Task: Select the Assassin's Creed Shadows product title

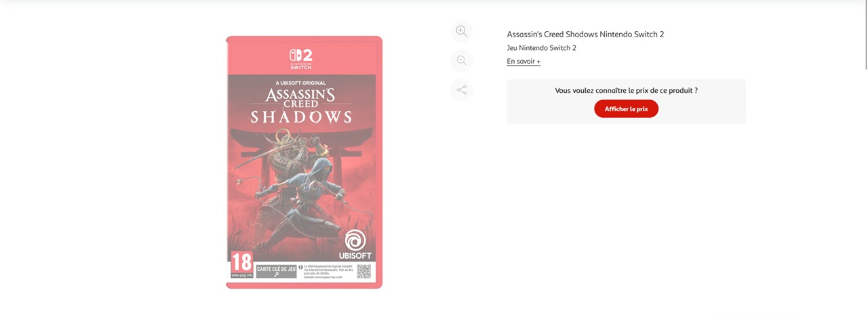Action: (x=585, y=35)
